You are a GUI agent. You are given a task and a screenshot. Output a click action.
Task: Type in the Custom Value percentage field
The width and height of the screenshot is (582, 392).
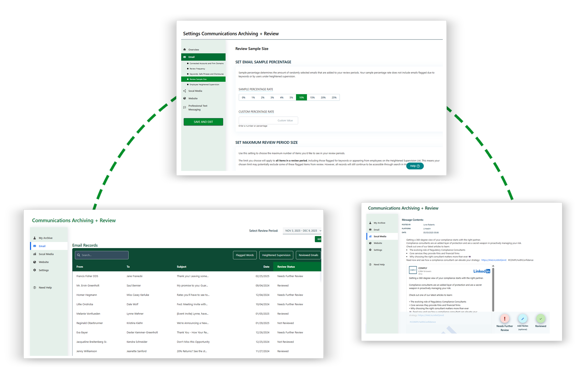click(268, 120)
